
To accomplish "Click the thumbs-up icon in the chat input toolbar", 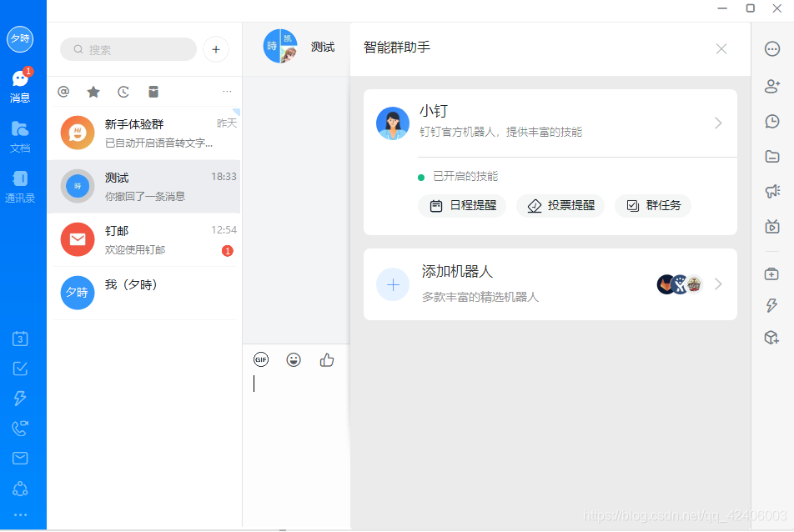I will point(327,360).
